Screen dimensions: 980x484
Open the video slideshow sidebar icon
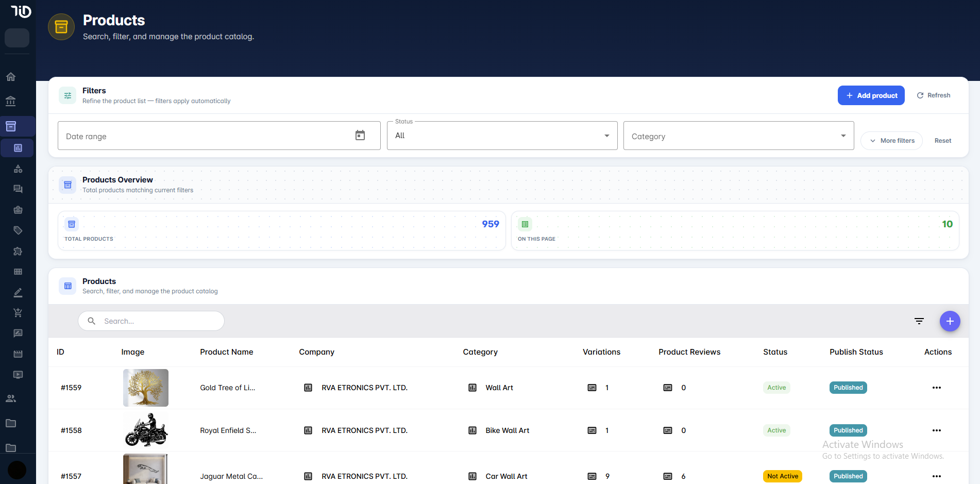[x=18, y=375]
